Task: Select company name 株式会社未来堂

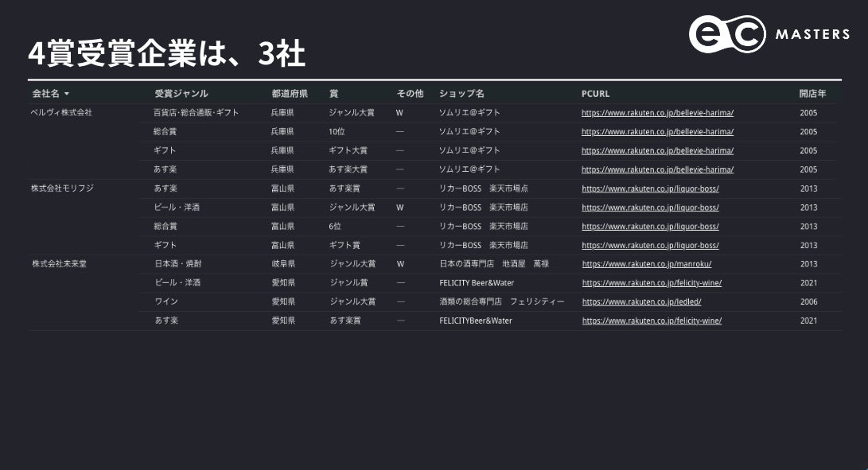Action: tap(59, 264)
